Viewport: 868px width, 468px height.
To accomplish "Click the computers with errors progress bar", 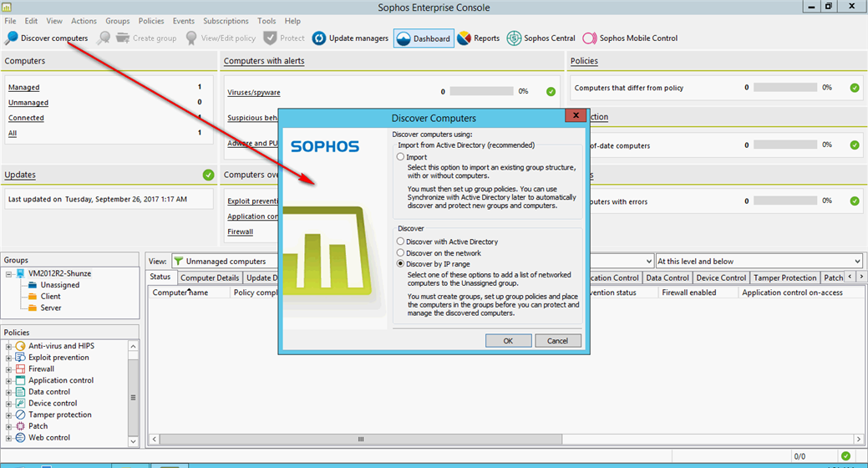I will (x=785, y=201).
